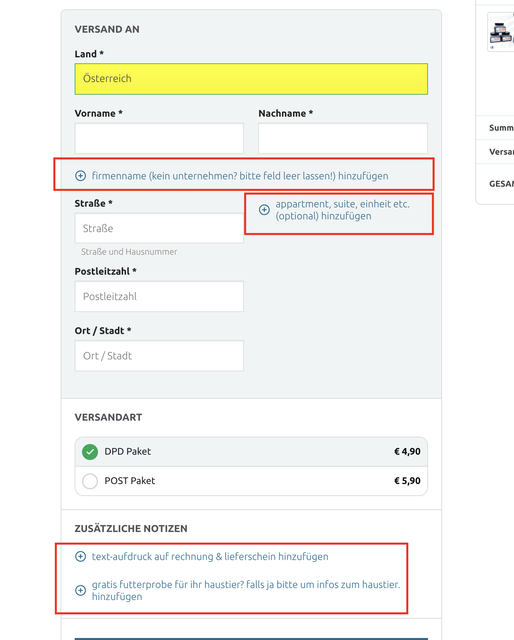Screen dimensions: 514x640
Task: Click the green checkmark for DPD Paket
Action: (x=90, y=452)
